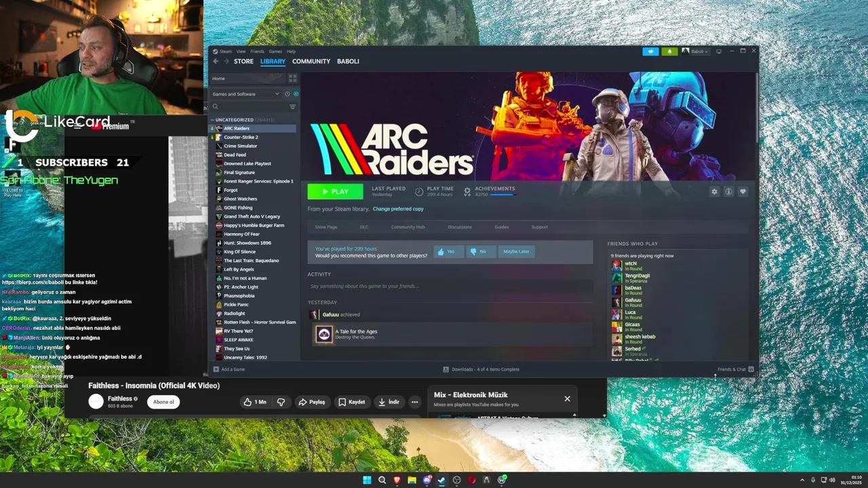Image resolution: width=868 pixels, height=488 pixels.
Task: Open Discord from the taskbar
Action: (427, 480)
